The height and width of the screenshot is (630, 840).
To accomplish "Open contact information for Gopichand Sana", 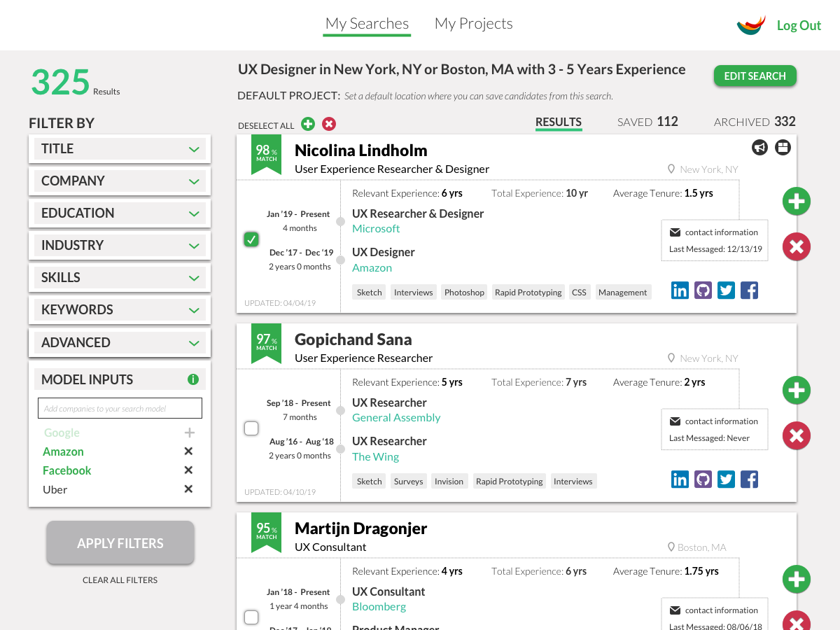I will point(714,421).
